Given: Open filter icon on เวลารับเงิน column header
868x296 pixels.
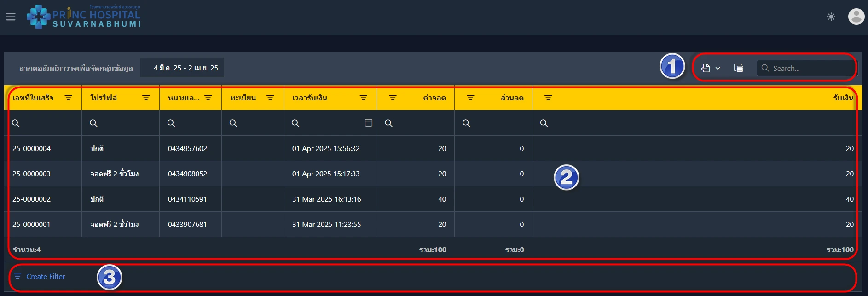Looking at the screenshot, I should coord(363,98).
